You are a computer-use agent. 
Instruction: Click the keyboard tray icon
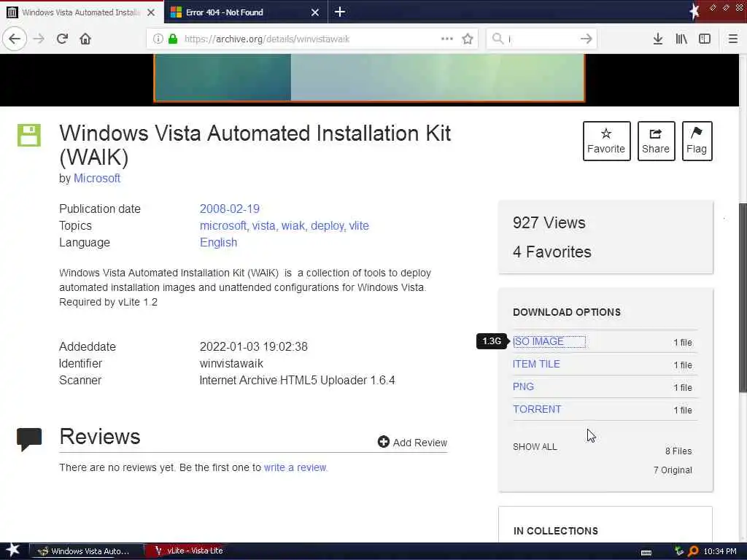point(646,553)
